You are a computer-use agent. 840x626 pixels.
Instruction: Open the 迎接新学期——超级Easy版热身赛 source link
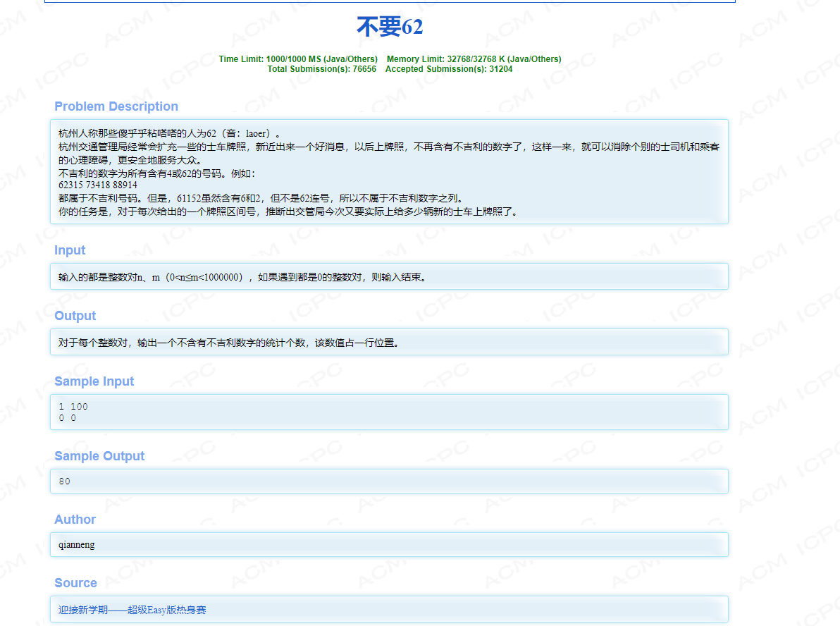point(132,610)
